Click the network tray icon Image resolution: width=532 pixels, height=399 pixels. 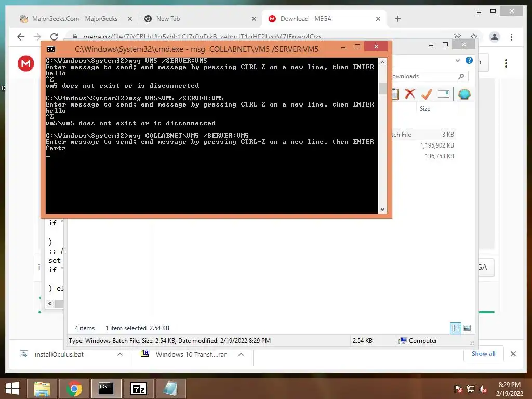tap(471, 389)
